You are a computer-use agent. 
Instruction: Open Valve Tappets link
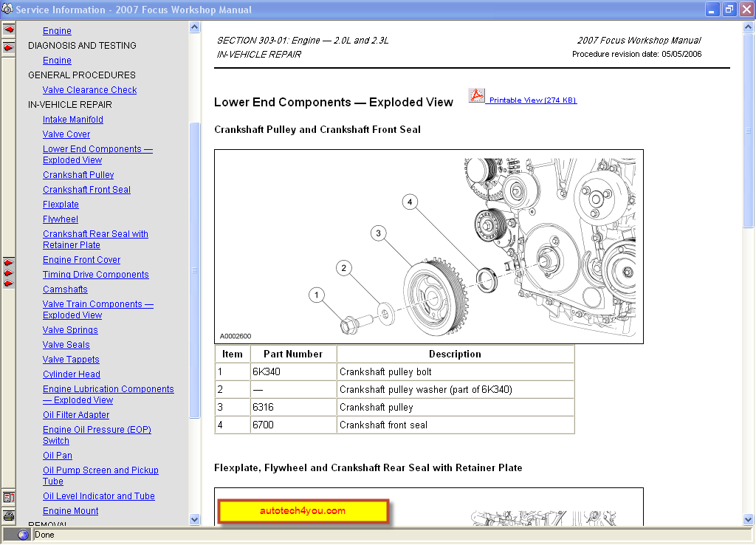pos(71,360)
